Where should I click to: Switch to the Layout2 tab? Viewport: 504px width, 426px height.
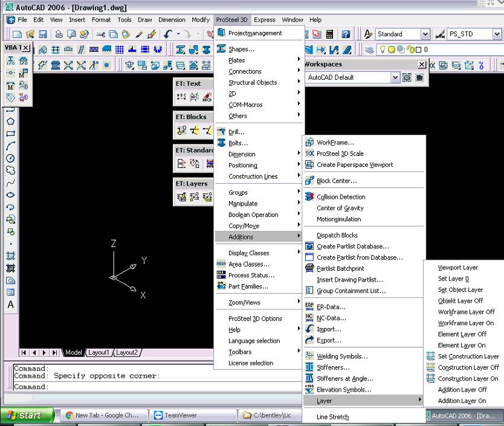pos(127,352)
